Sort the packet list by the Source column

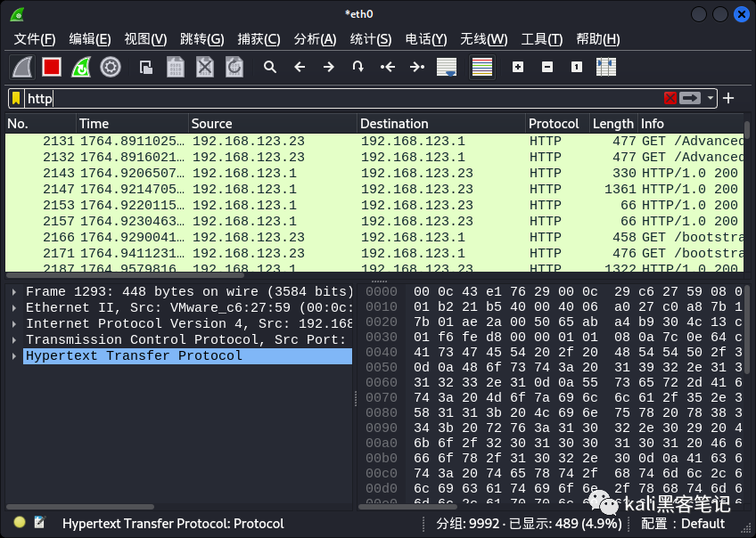point(273,124)
